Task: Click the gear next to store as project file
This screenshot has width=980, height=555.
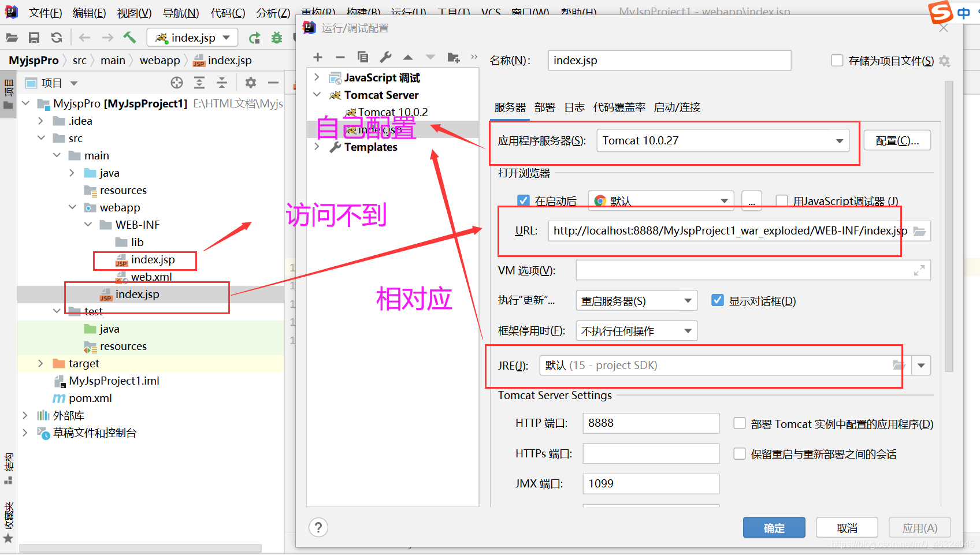Action: [945, 61]
